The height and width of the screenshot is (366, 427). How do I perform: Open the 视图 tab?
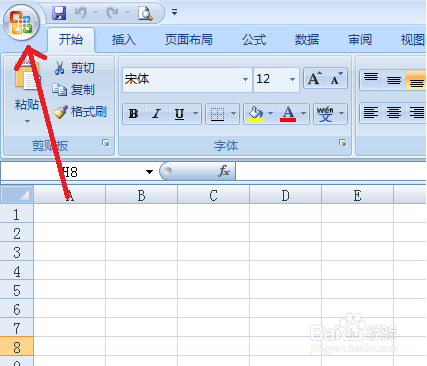coord(413,40)
